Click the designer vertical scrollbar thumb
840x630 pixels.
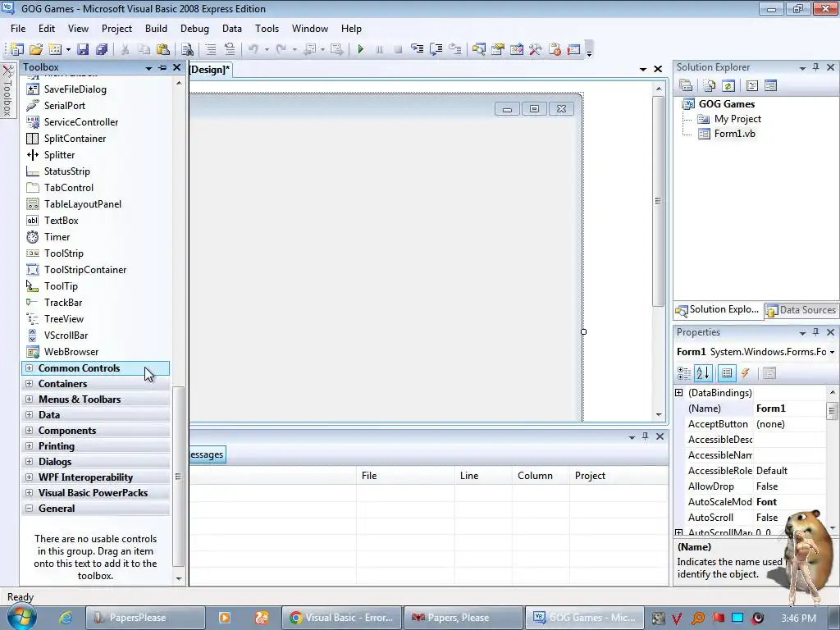tap(658, 201)
